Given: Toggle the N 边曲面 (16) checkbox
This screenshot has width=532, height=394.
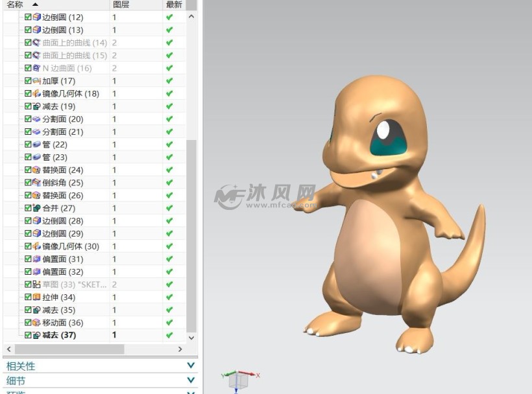Looking at the screenshot, I should [28, 68].
